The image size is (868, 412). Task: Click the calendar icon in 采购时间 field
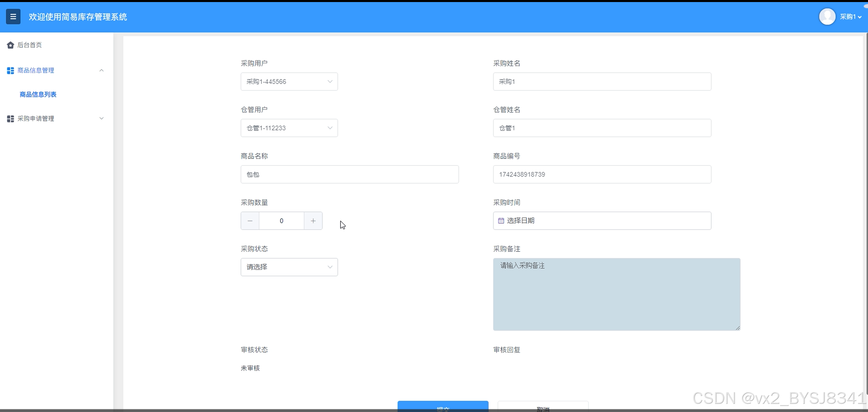pos(501,221)
